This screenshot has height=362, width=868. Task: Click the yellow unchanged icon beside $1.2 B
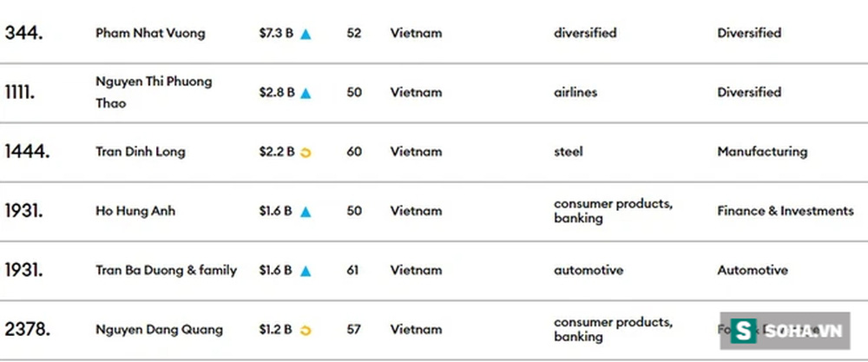(306, 330)
